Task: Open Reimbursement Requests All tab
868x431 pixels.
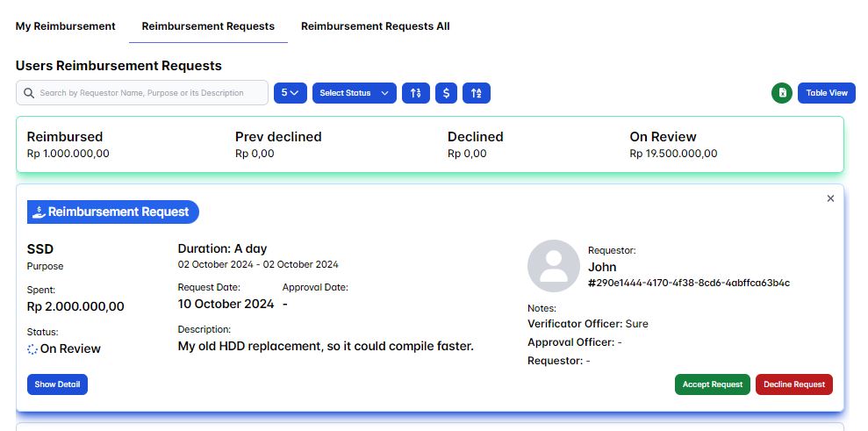Action: tap(375, 26)
